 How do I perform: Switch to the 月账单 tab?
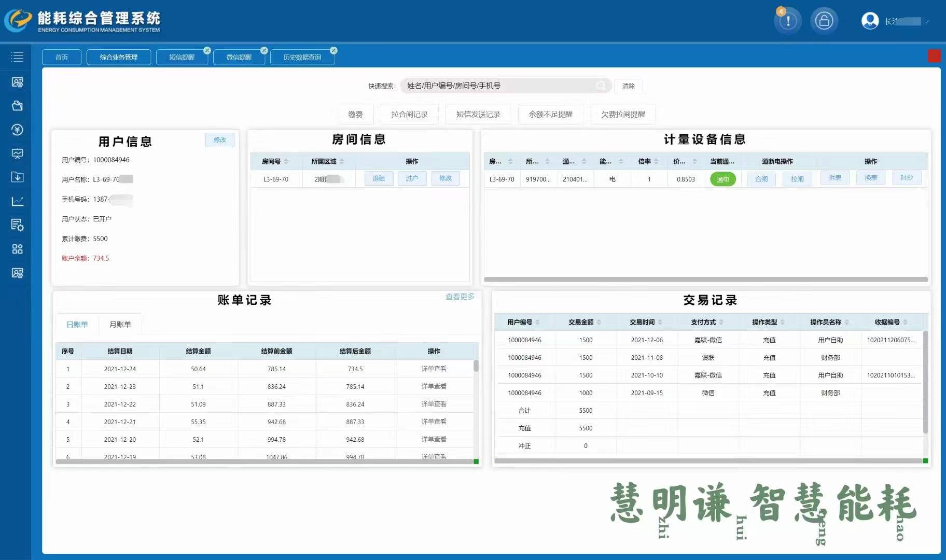click(120, 325)
